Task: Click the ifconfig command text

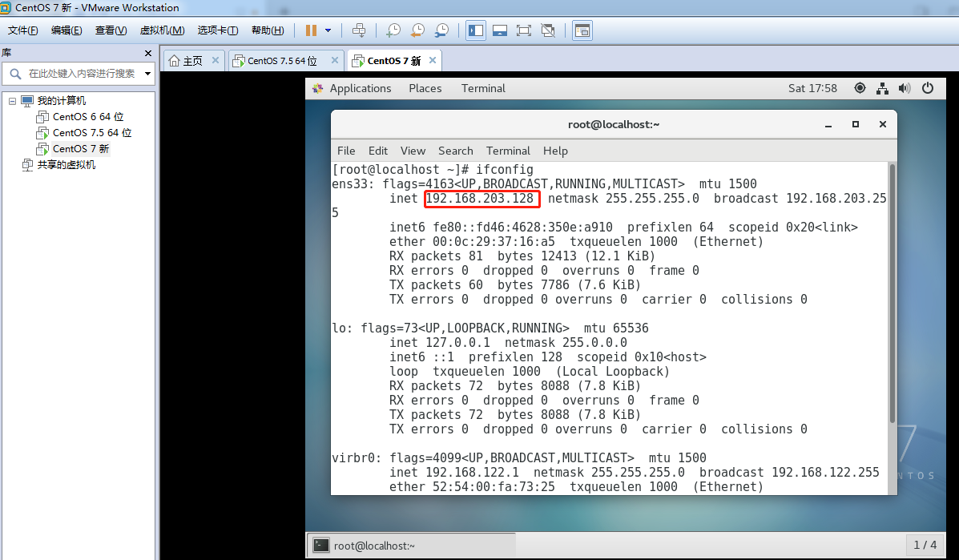Action: pos(505,169)
